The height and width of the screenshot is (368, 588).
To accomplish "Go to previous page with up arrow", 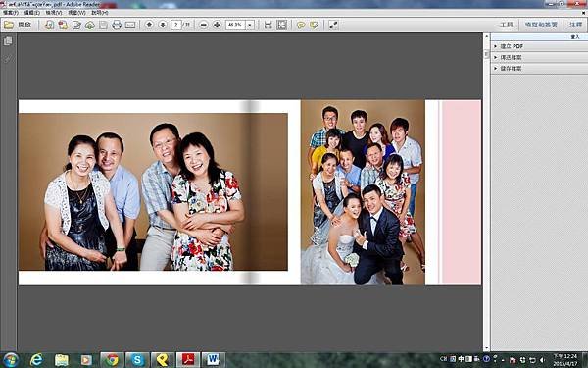I will click(149, 25).
